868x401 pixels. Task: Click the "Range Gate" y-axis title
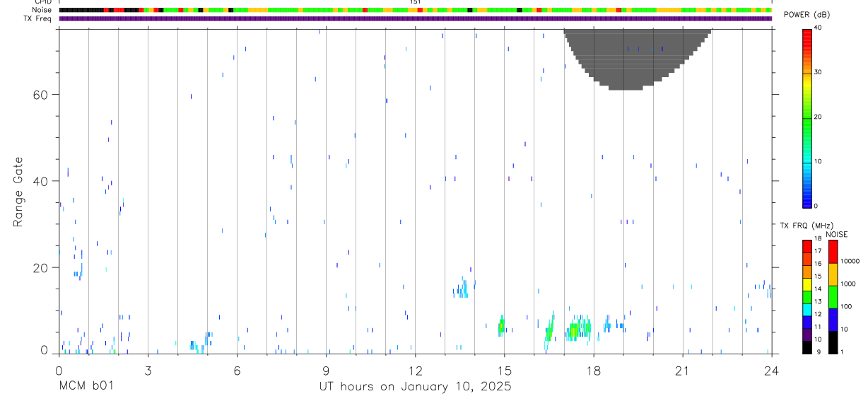[x=18, y=192]
